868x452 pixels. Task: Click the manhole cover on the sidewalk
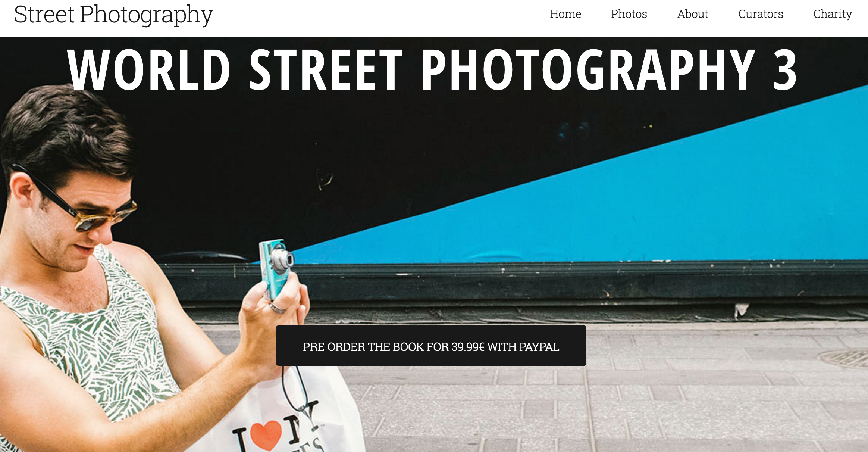[x=843, y=358]
